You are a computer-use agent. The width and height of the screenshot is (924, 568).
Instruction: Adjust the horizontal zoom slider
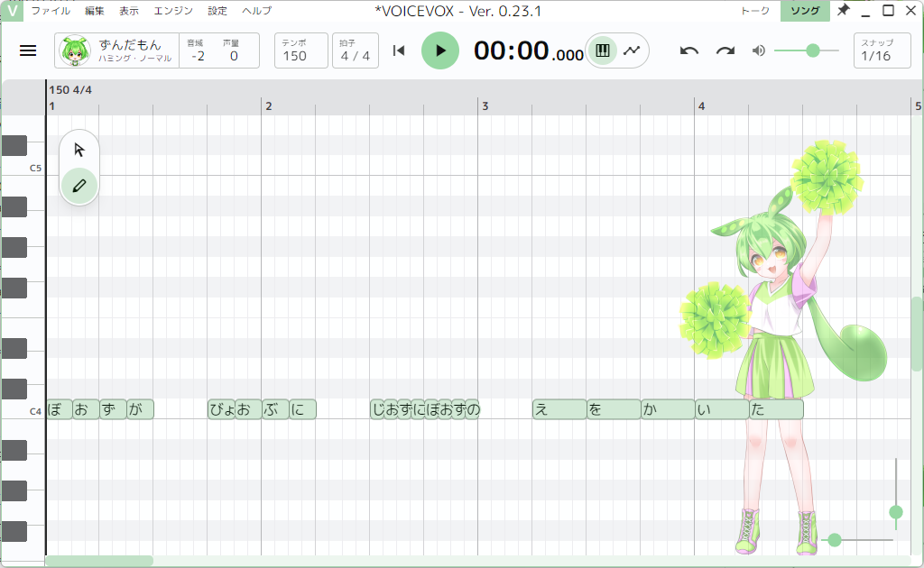coord(835,540)
